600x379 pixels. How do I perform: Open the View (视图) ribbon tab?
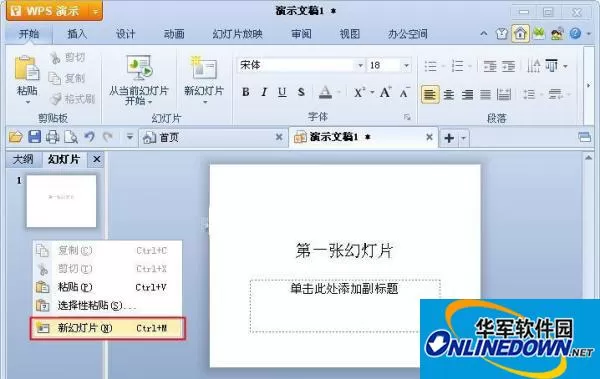(x=350, y=34)
